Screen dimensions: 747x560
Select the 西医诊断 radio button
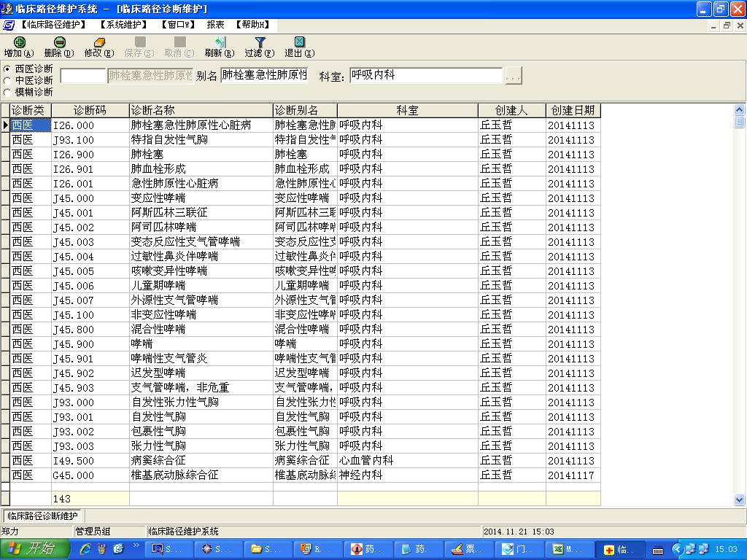click(x=7, y=69)
